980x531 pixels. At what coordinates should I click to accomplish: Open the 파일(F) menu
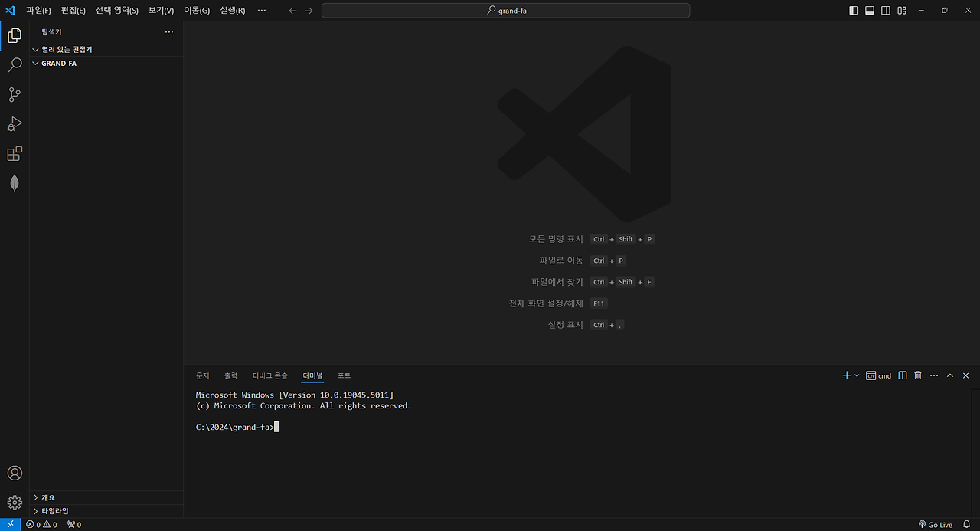[38, 11]
